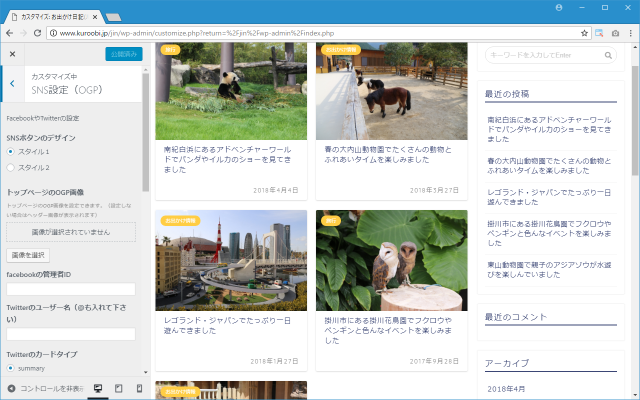Click the 最近の投稿 widget heading

click(507, 94)
